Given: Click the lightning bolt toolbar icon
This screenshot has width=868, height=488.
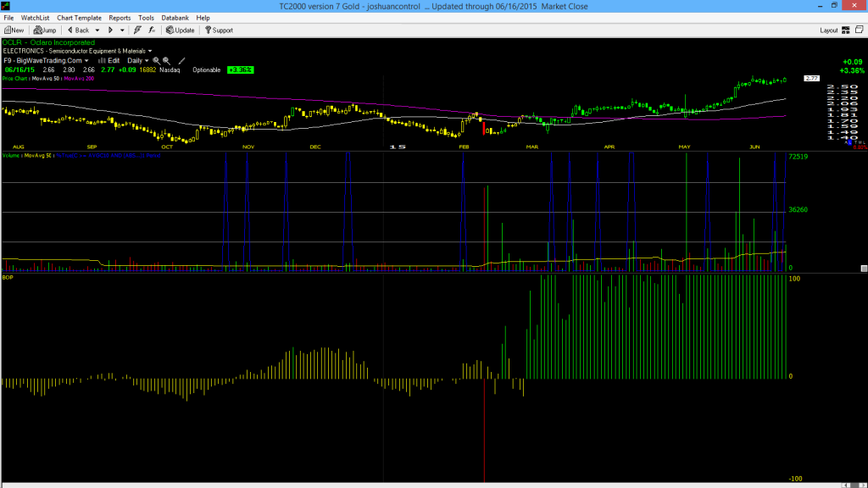Looking at the screenshot, I should click(x=137, y=30).
